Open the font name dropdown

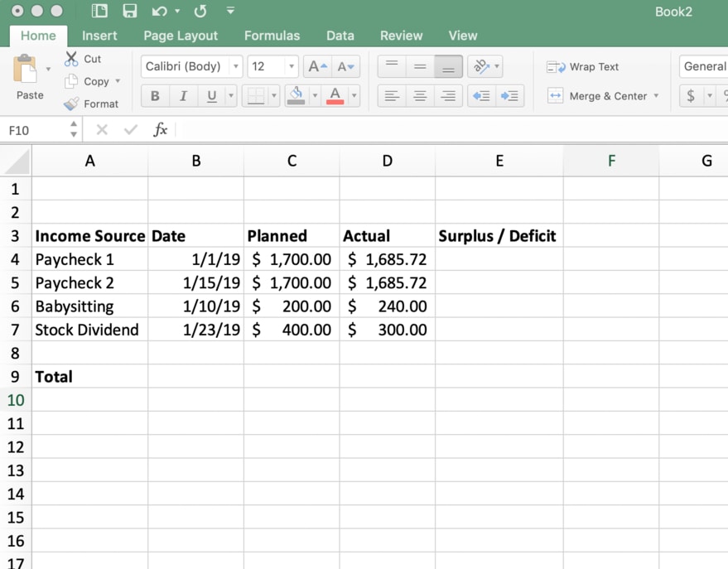[236, 66]
